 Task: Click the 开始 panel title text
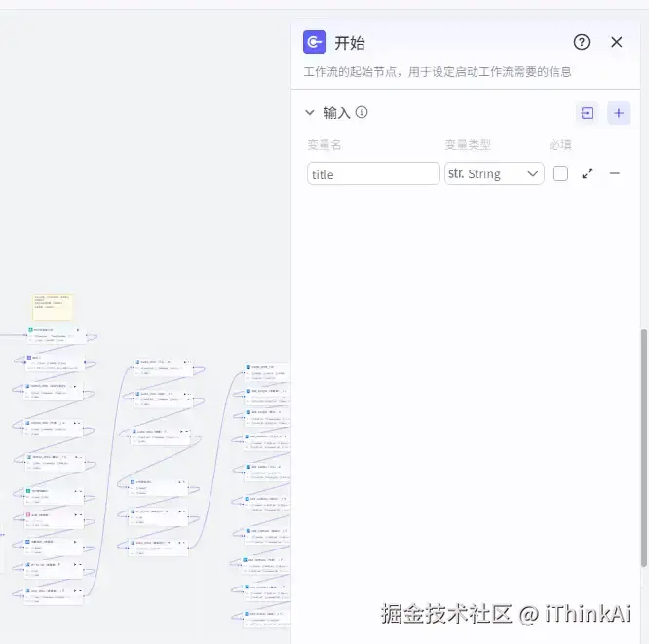click(350, 43)
